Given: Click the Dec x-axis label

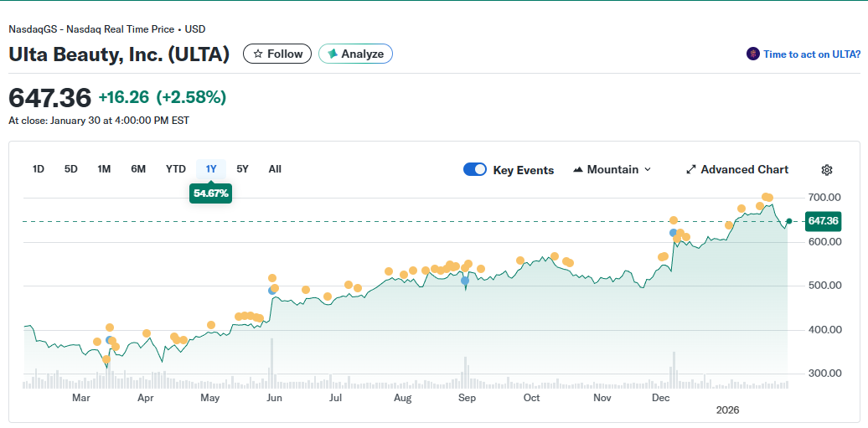Looking at the screenshot, I should click(660, 398).
